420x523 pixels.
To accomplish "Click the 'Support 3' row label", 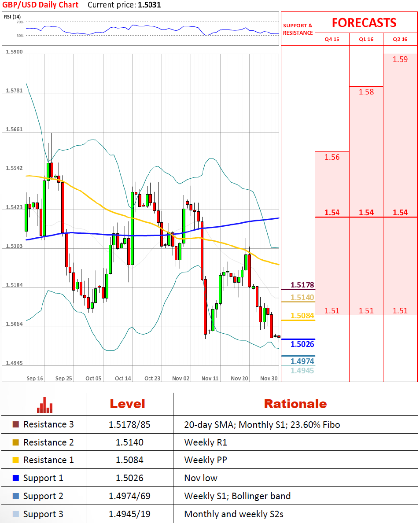I will (x=43, y=514).
